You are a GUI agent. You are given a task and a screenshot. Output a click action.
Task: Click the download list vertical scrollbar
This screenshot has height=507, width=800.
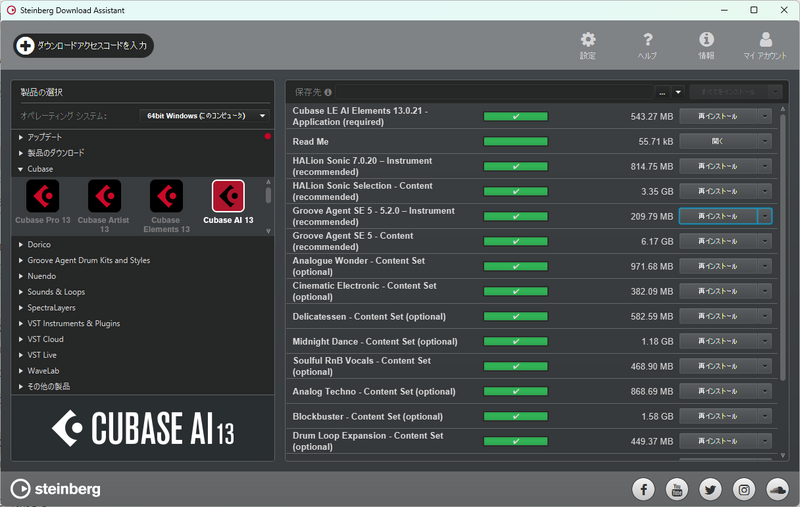click(x=783, y=247)
